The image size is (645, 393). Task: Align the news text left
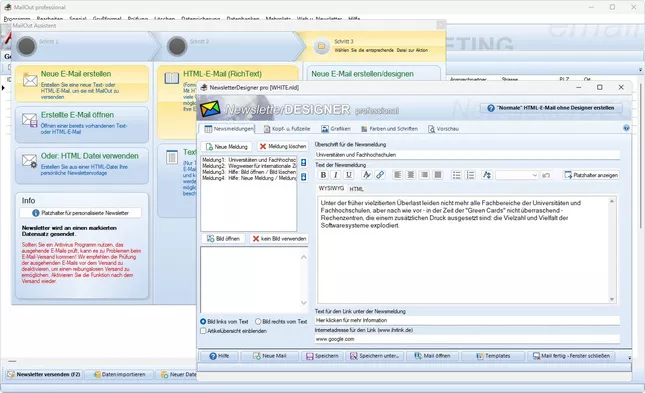(x=397, y=175)
